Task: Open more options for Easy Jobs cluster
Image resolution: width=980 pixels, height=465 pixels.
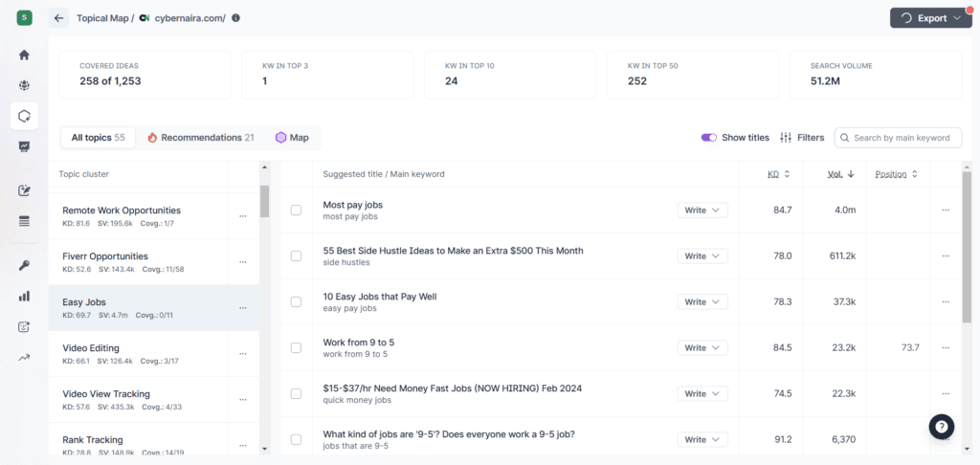Action: coord(243,308)
